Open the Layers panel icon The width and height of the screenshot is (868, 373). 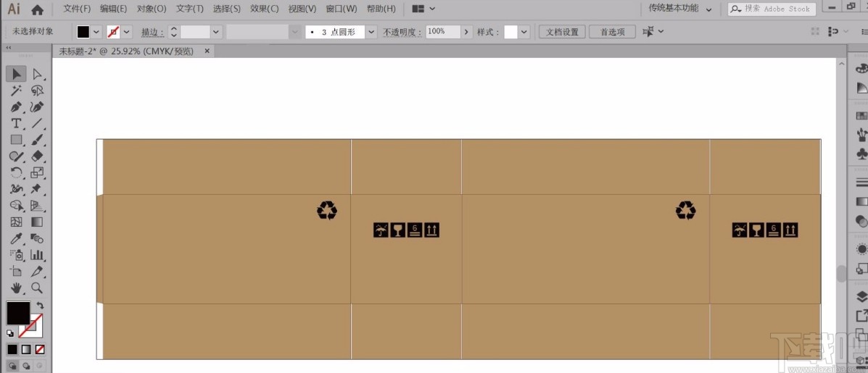click(x=861, y=297)
